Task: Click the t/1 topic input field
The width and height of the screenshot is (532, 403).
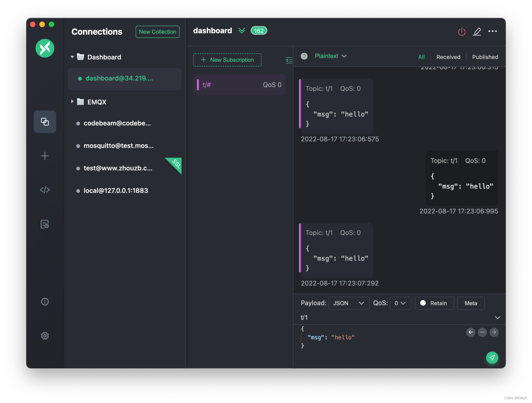Action: 350,318
